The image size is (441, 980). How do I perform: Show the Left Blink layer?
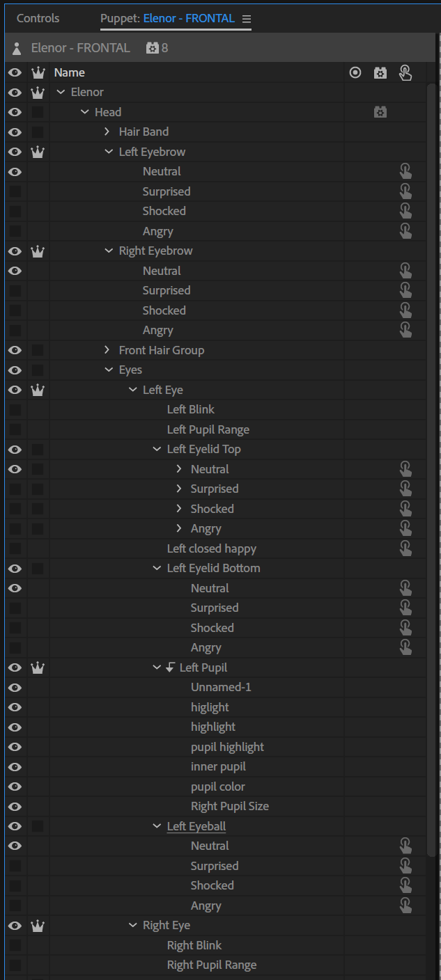tap(15, 410)
